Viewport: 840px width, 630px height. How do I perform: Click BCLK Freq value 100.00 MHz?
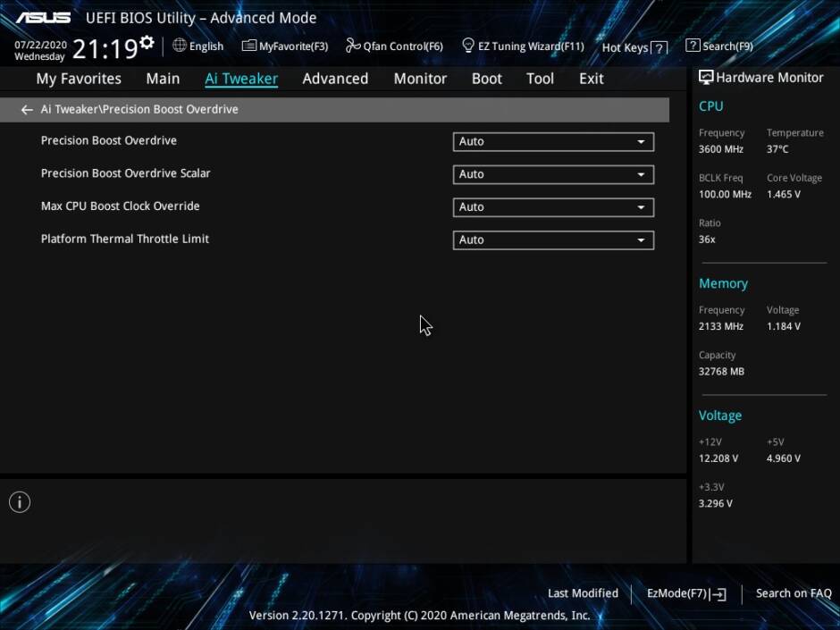(725, 195)
